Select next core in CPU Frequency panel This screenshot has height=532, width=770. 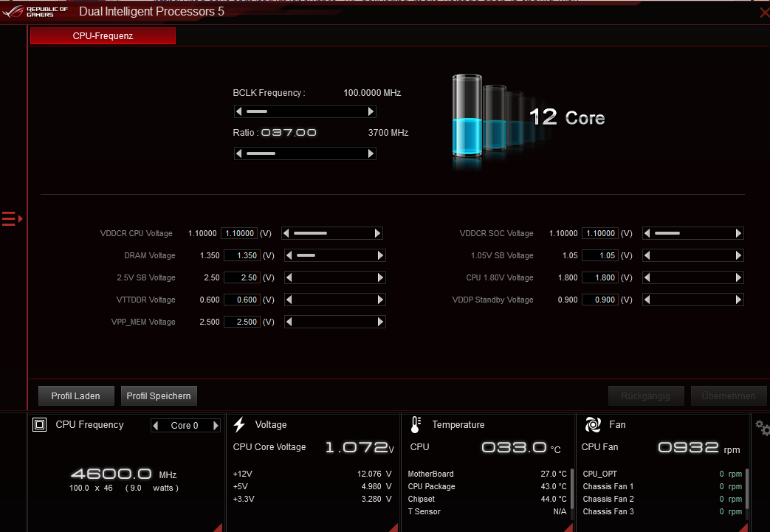216,426
